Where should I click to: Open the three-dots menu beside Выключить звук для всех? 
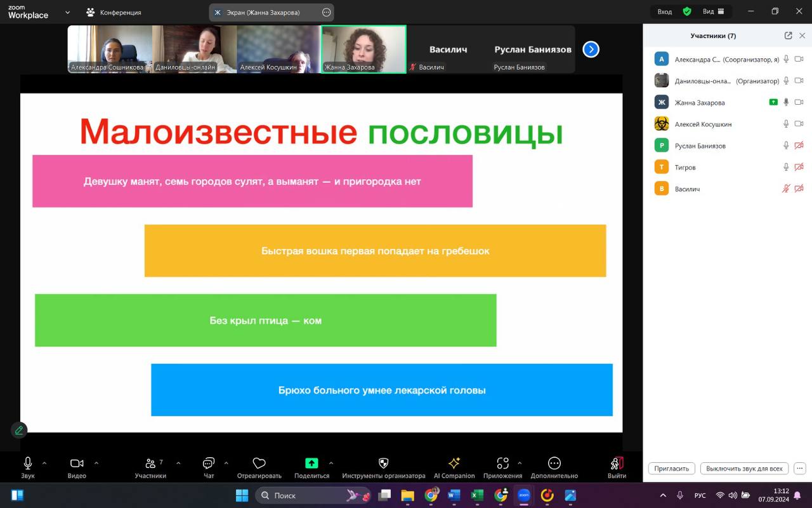coord(799,469)
